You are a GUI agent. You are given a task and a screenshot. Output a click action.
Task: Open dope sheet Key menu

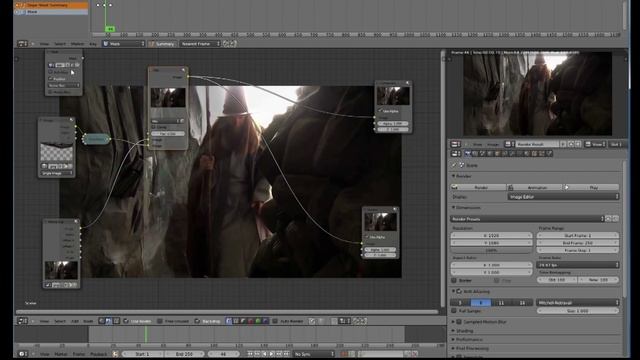93,44
